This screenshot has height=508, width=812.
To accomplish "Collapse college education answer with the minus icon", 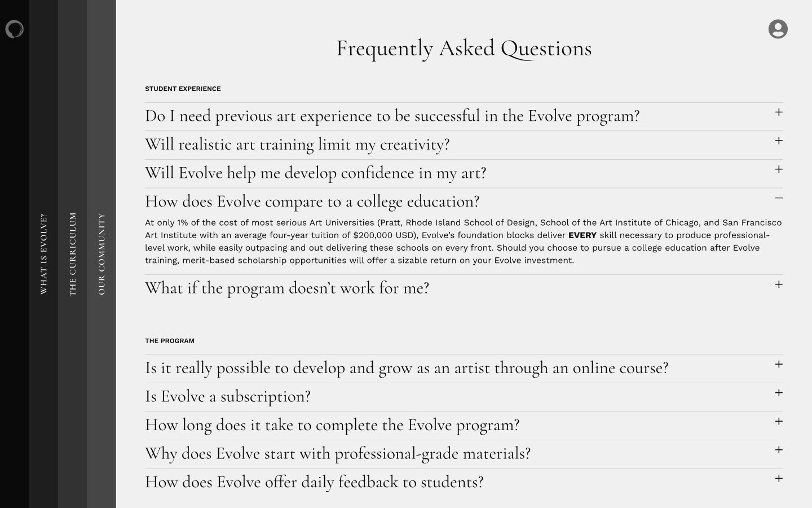I will [779, 198].
